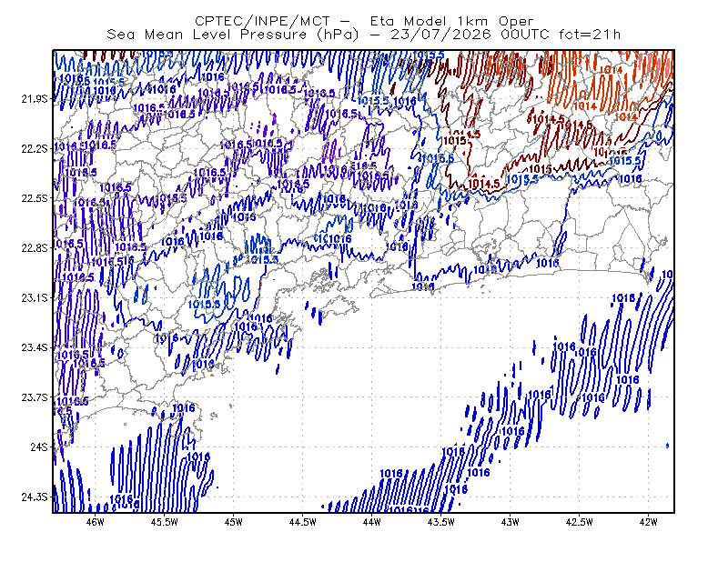Click the 43W longitude axis label

pyautogui.click(x=511, y=522)
